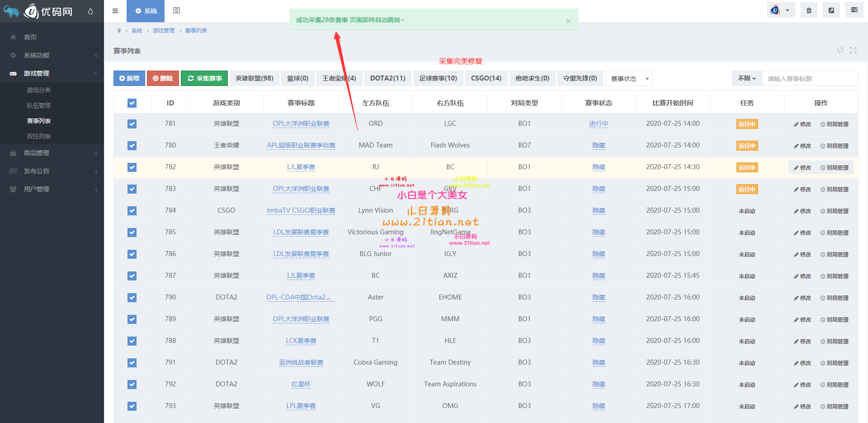Click the trash icon in top right
Viewport: 868px width, 423px height.
809,10
